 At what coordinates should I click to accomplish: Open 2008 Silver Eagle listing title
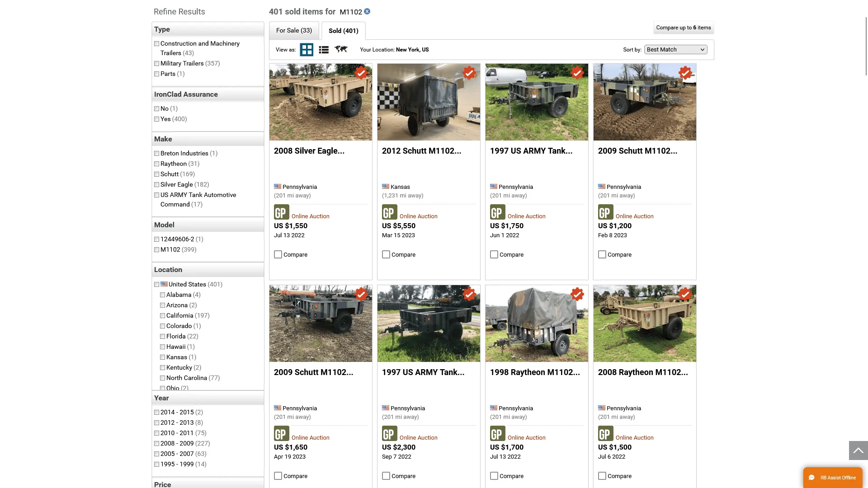tap(309, 151)
